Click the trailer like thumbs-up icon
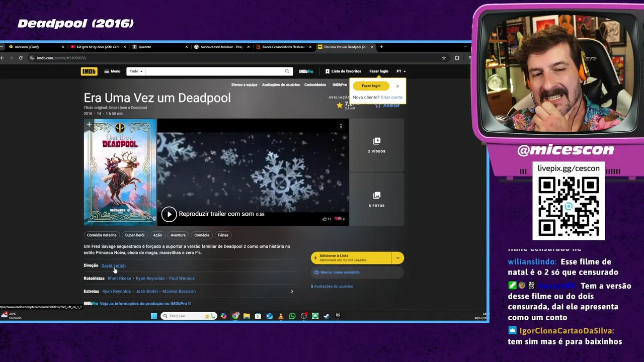This screenshot has width=644, height=362. coord(325,219)
